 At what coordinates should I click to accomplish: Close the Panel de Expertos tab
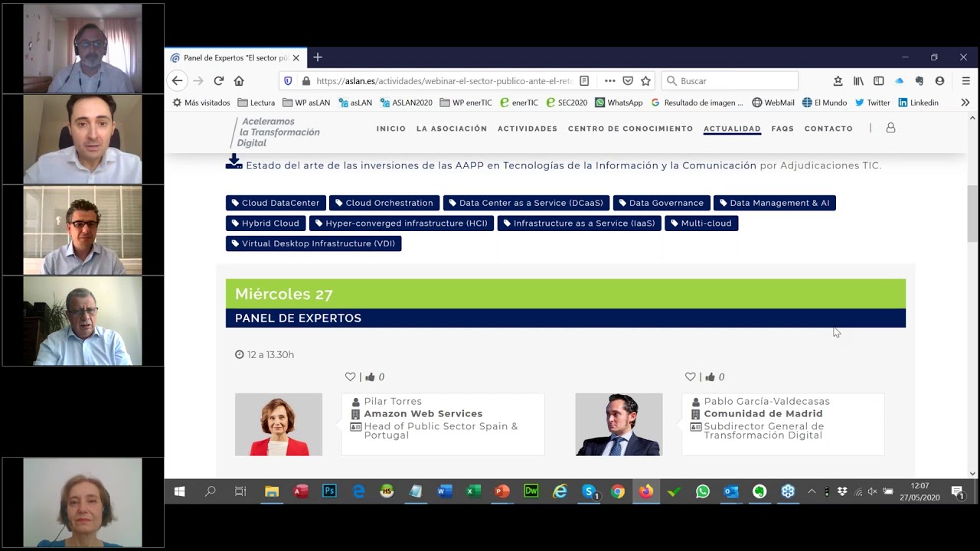tap(296, 57)
